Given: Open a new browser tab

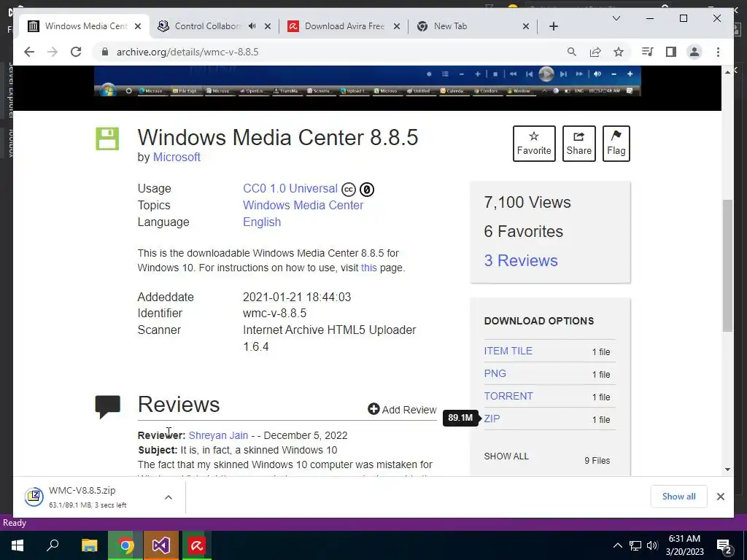Looking at the screenshot, I should (553, 26).
